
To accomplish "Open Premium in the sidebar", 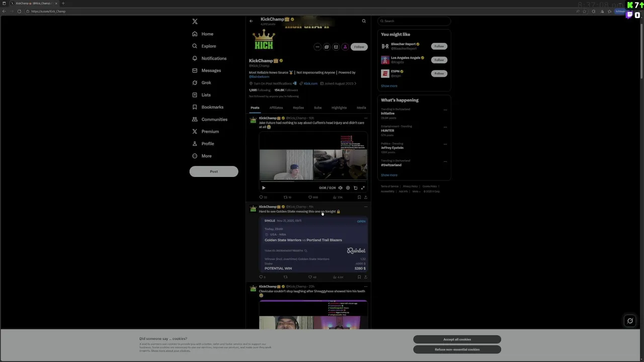I will click(x=205, y=131).
